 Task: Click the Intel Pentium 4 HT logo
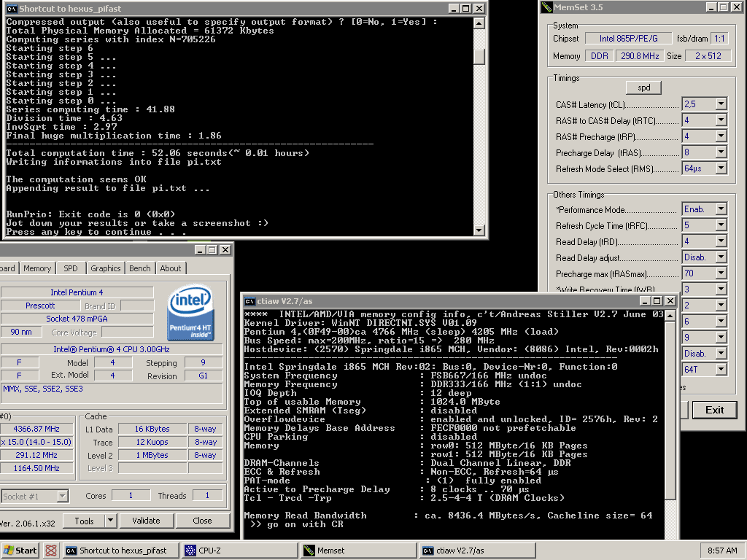coord(190,312)
